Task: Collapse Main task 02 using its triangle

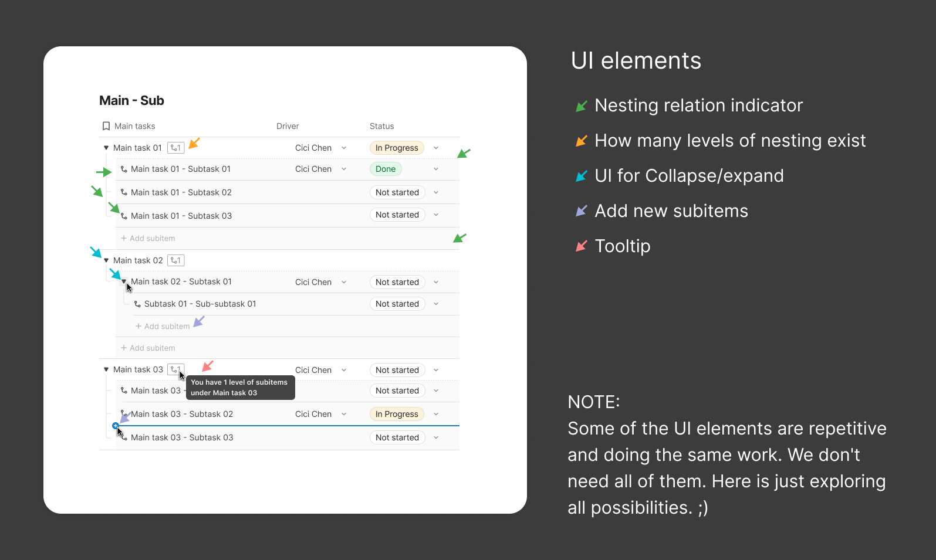Action: pyautogui.click(x=106, y=260)
